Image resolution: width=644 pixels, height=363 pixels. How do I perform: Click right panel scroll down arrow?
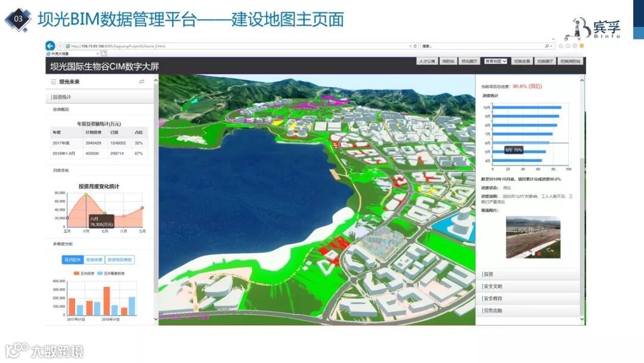[583, 319]
